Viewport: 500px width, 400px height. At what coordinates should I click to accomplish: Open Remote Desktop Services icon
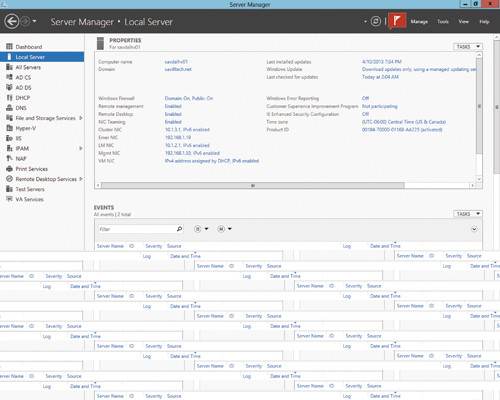point(9,179)
